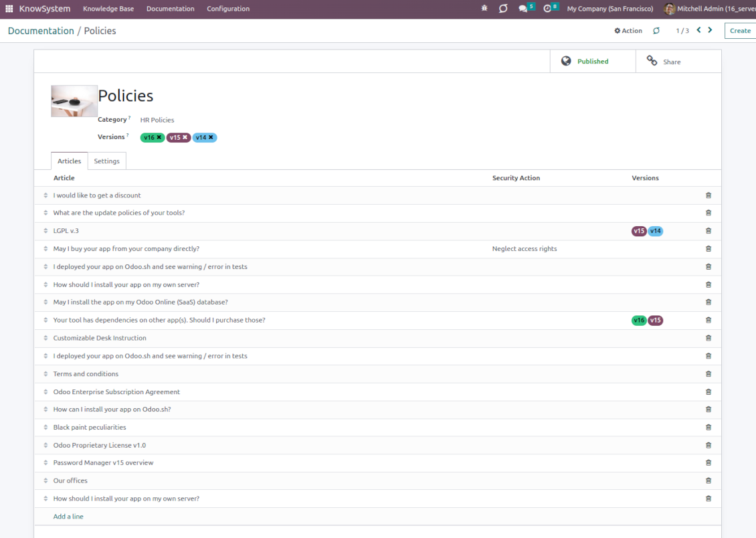Open the Action dropdown menu
The width and height of the screenshot is (756, 538).
coord(628,31)
